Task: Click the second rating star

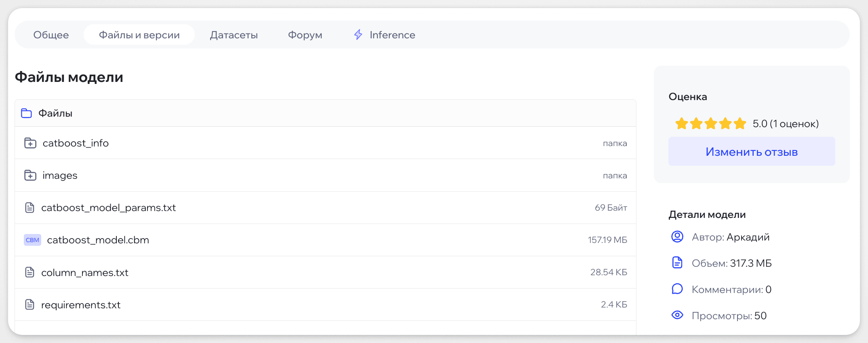Action: click(696, 123)
